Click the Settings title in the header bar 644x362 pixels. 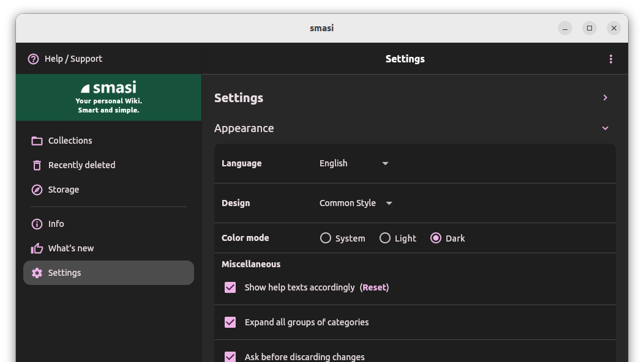pyautogui.click(x=405, y=59)
